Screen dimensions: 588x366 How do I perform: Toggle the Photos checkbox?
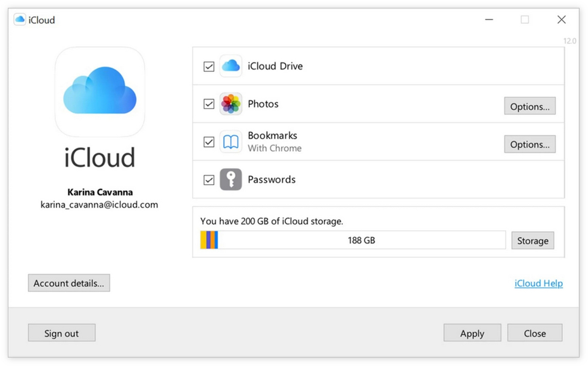coord(209,104)
